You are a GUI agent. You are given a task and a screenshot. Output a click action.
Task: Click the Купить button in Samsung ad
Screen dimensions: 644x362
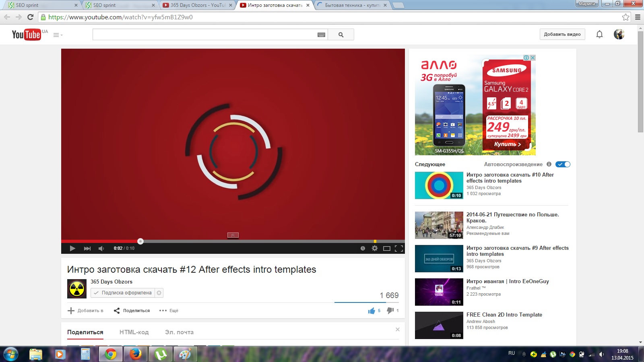pyautogui.click(x=507, y=144)
